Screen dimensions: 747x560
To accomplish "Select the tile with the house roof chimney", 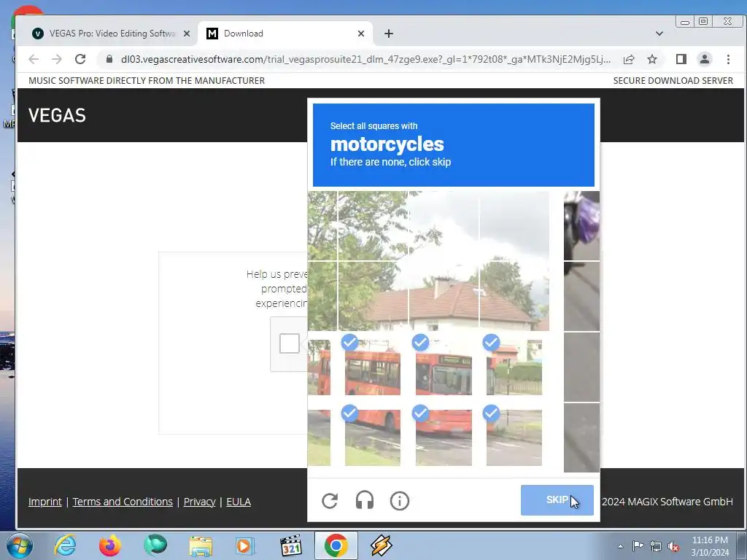I will coord(444,296).
